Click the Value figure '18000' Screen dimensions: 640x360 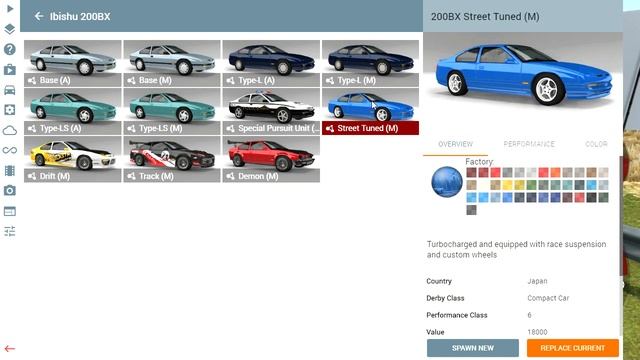(537, 332)
